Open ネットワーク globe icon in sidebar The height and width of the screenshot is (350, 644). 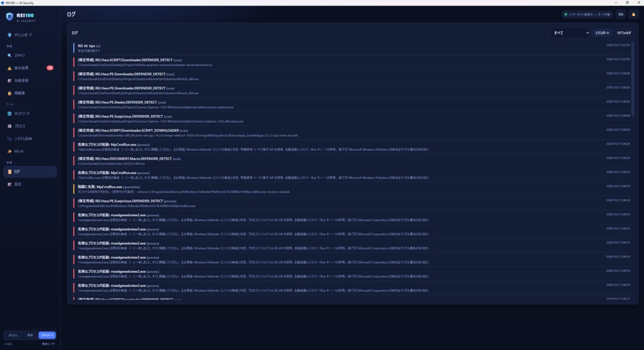coord(9,114)
